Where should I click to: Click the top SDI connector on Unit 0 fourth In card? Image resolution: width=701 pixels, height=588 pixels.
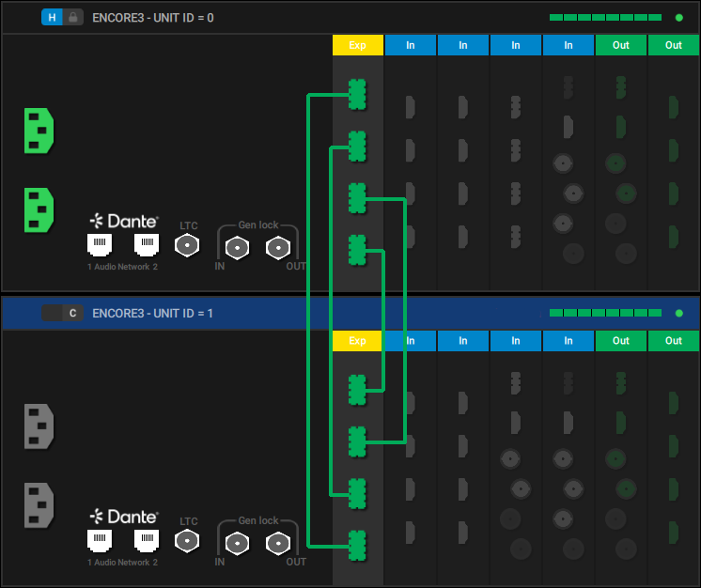click(x=563, y=163)
